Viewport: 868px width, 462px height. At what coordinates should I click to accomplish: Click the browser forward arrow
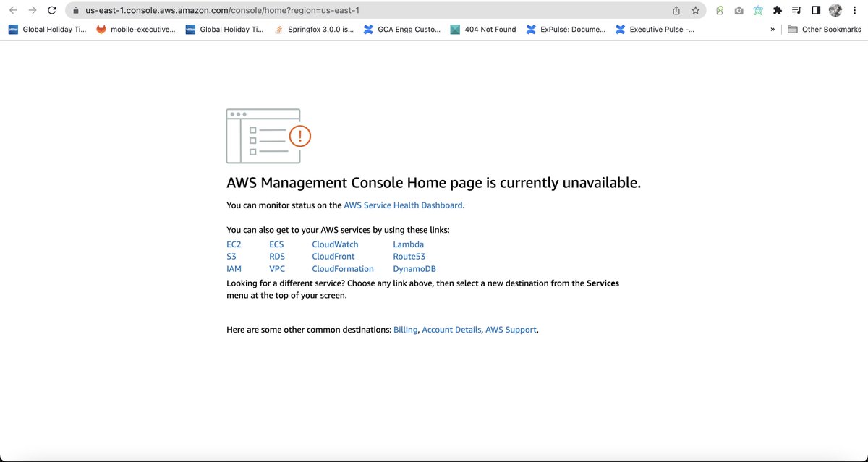[x=33, y=11]
